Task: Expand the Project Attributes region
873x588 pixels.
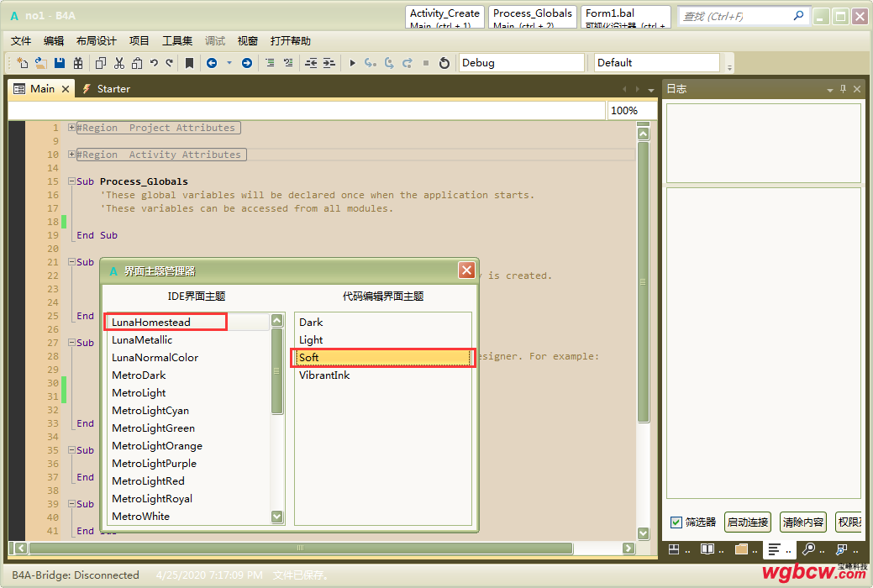Action: click(71, 128)
